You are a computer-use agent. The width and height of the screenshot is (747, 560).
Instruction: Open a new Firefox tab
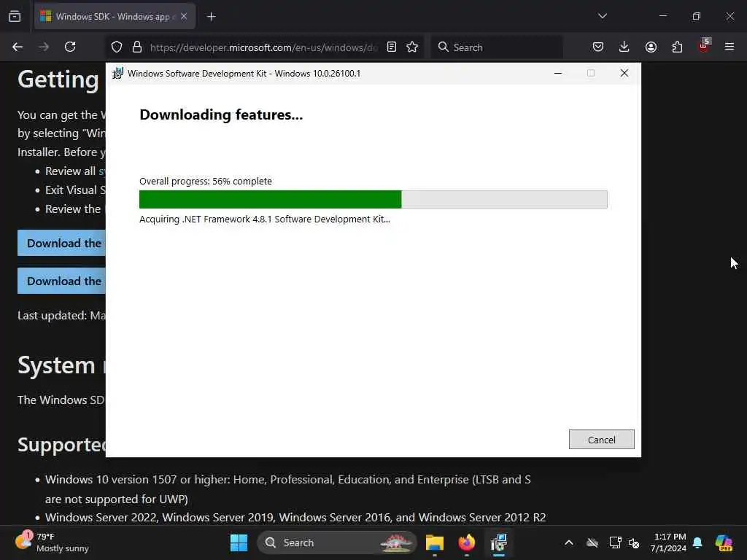pyautogui.click(x=211, y=17)
